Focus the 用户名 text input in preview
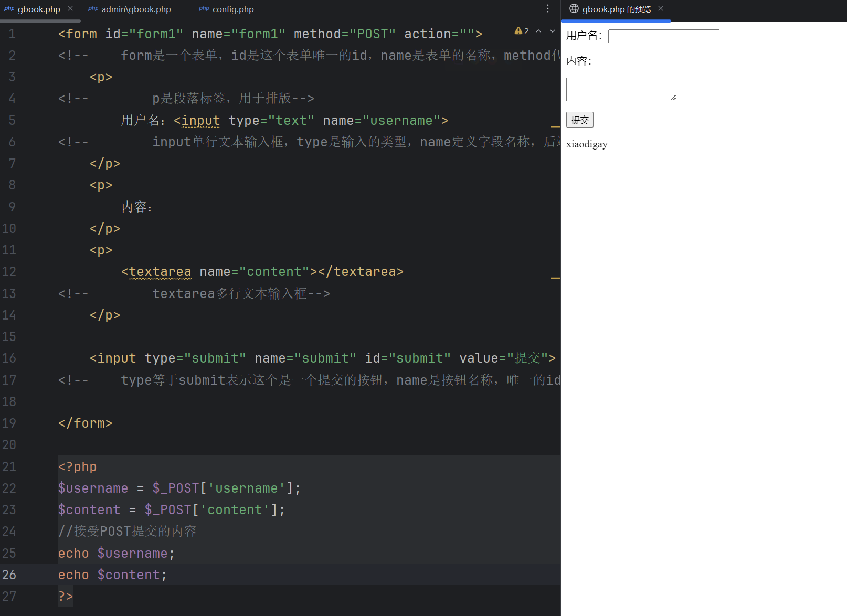Screen dimensions: 847x616 click(x=663, y=36)
